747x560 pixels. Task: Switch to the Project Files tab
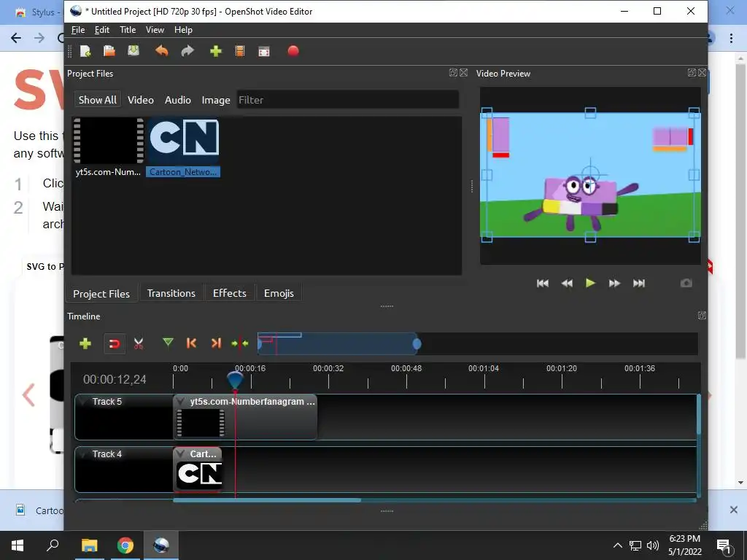[x=101, y=294]
